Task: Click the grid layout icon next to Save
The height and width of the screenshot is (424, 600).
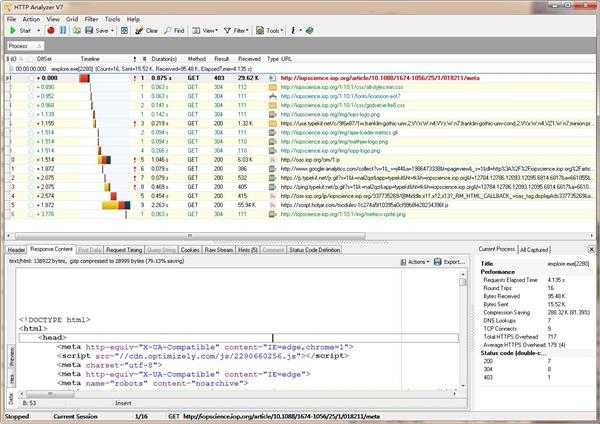Action: [124, 30]
